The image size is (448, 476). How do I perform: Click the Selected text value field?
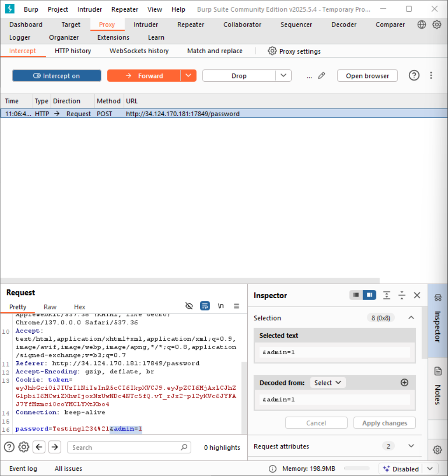click(335, 352)
